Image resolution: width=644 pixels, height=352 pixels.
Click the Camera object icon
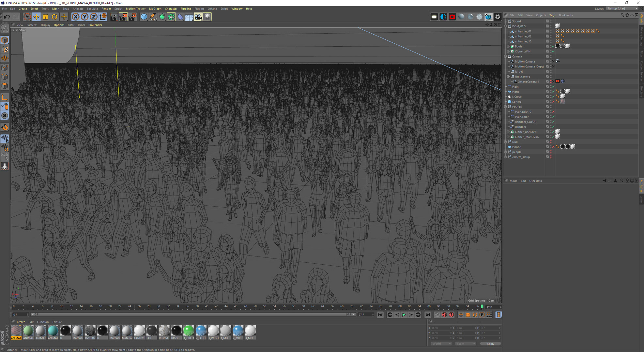coord(198,17)
